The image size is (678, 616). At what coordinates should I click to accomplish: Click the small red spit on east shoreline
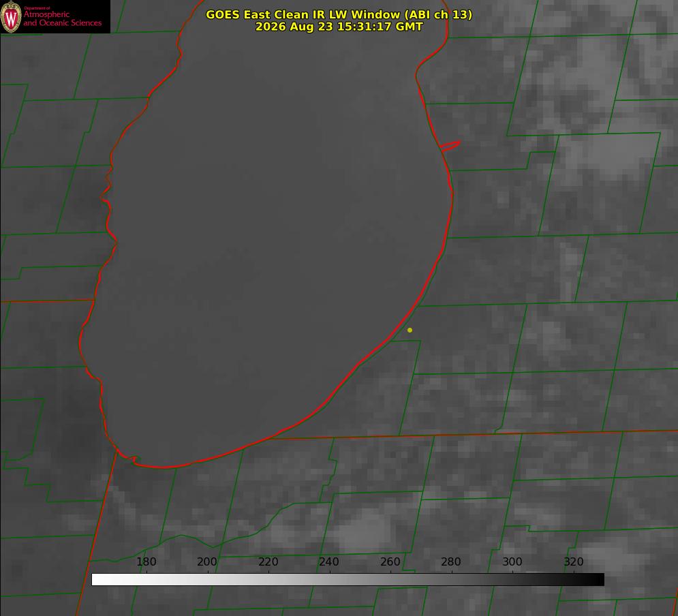pos(450,146)
